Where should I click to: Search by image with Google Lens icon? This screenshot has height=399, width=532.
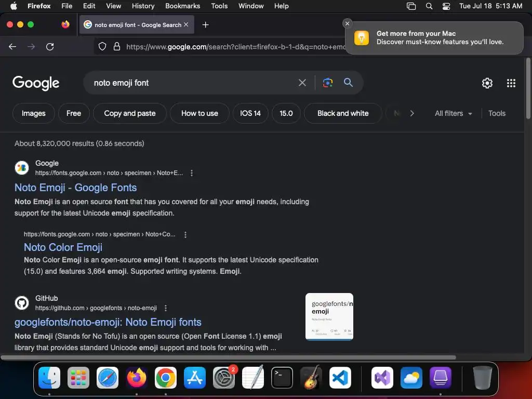(327, 83)
